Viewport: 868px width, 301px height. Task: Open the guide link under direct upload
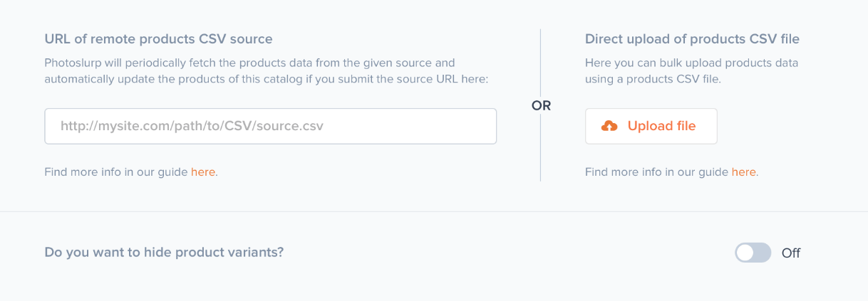click(743, 171)
